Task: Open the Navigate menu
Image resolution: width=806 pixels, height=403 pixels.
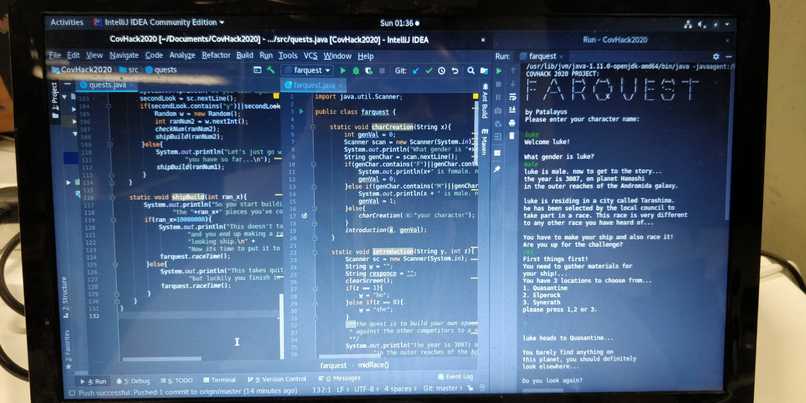Action: click(124, 55)
